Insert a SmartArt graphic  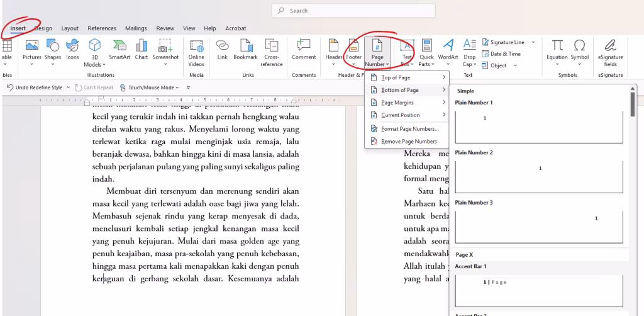(x=119, y=50)
